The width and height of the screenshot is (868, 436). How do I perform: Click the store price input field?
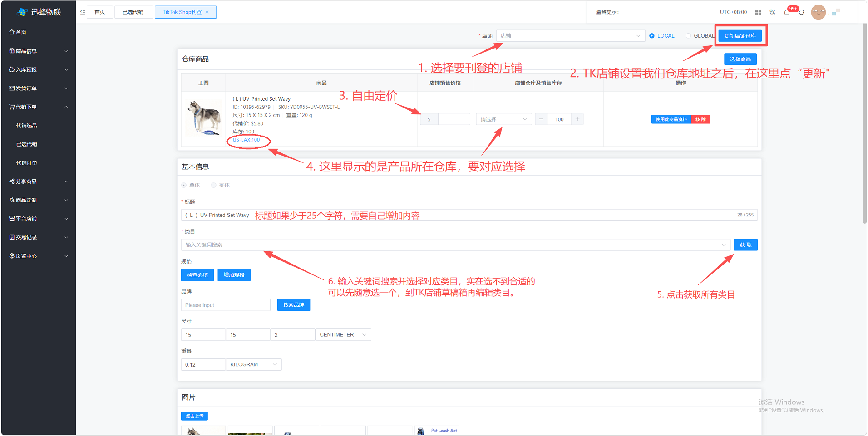point(454,119)
